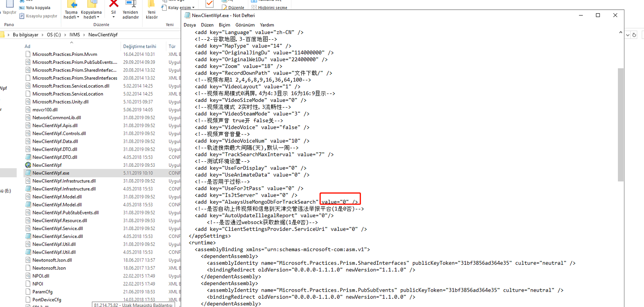
Task: Click the file icon of Newtonsoft.Json.dll
Action: (28, 260)
